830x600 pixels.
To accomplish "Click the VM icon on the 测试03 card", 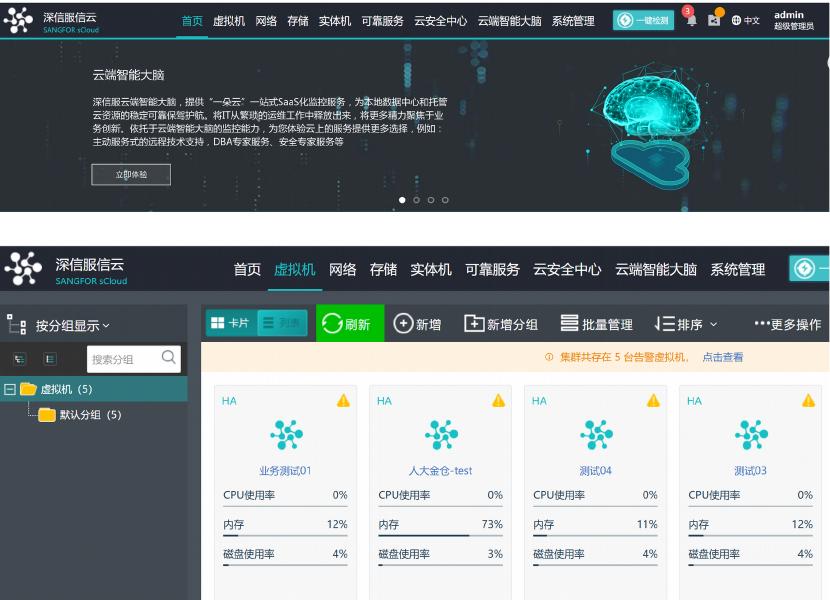I will pos(751,435).
